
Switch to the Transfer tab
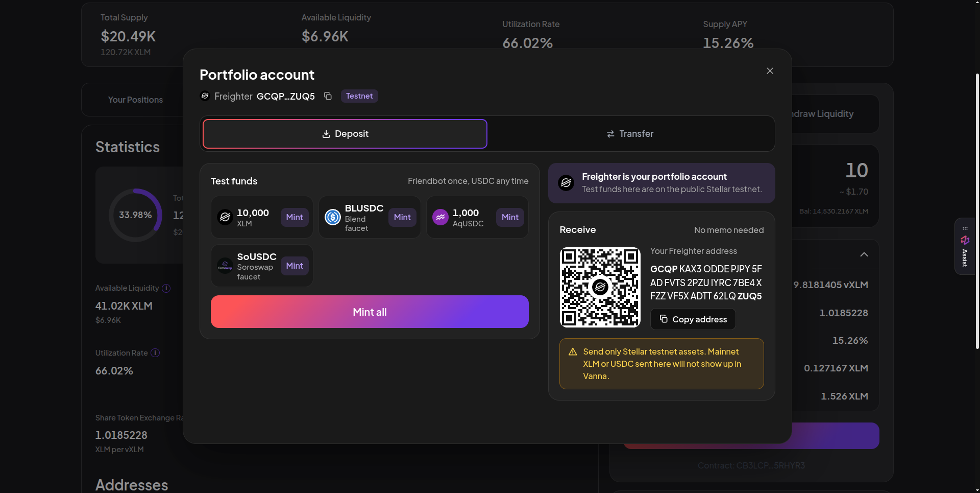pos(630,134)
